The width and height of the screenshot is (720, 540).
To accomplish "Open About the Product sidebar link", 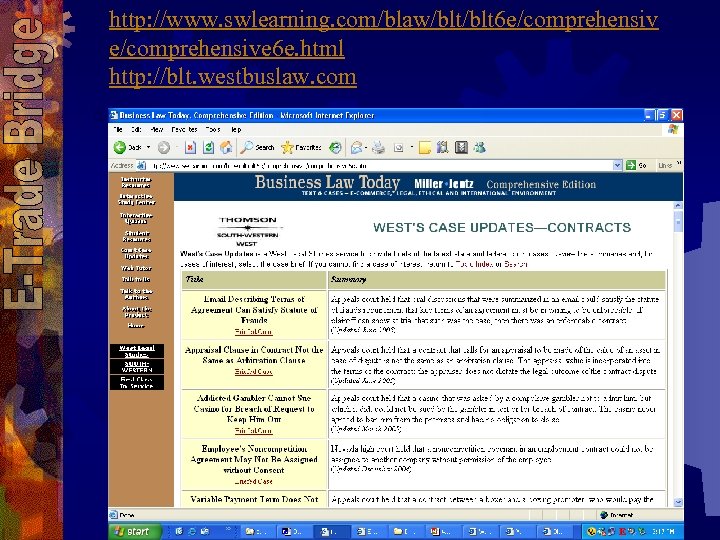I will click(x=136, y=312).
